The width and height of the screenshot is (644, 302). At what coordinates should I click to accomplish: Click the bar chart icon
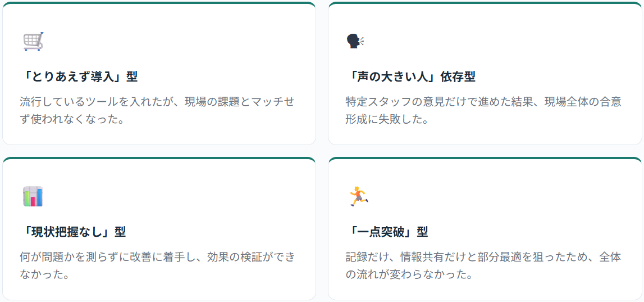pos(33,196)
